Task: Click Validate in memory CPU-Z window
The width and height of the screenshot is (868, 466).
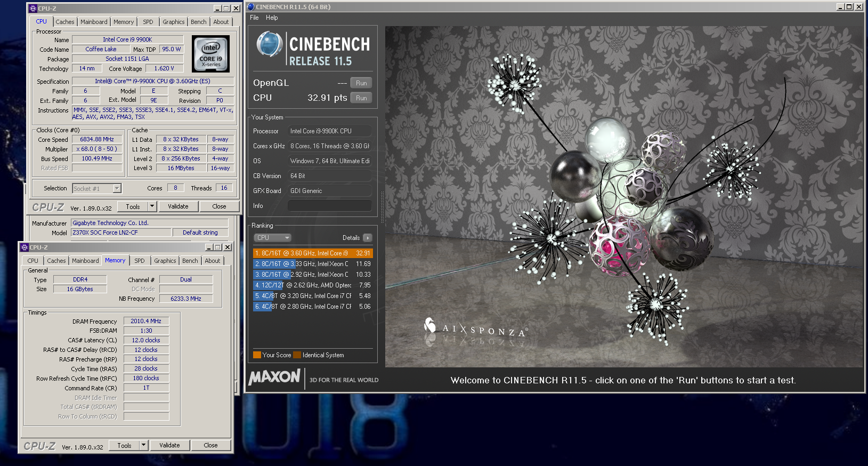Action: click(169, 445)
